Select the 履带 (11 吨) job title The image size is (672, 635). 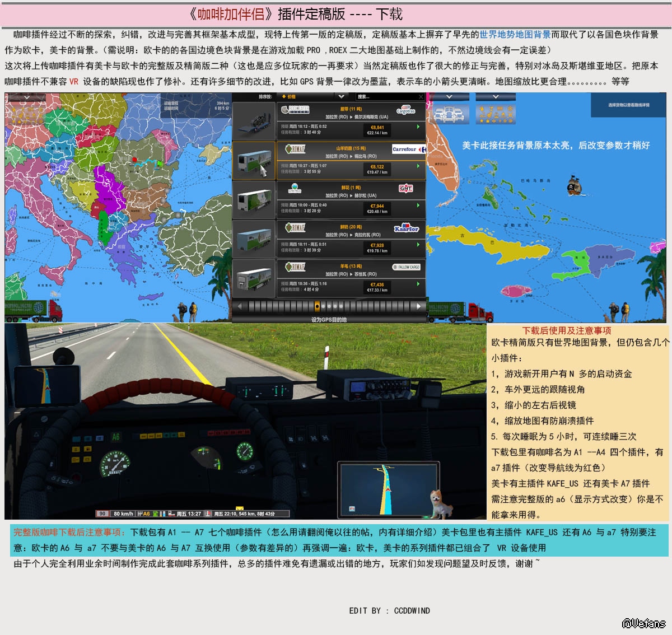(351, 109)
